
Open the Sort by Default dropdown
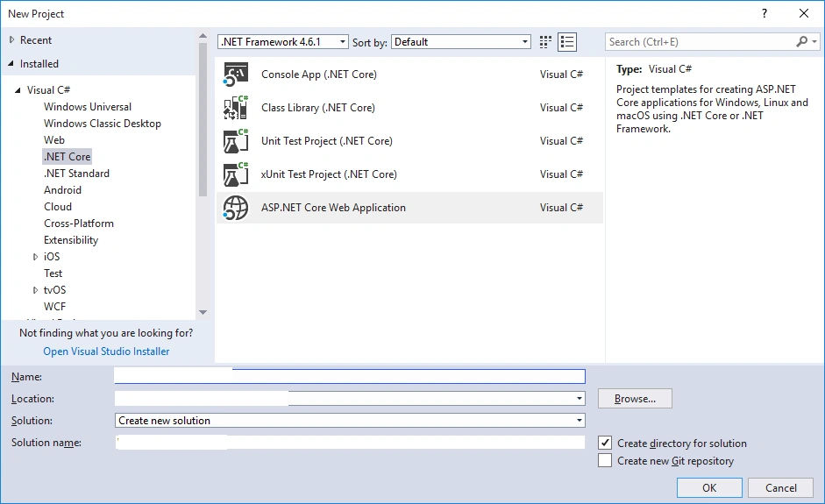(461, 41)
